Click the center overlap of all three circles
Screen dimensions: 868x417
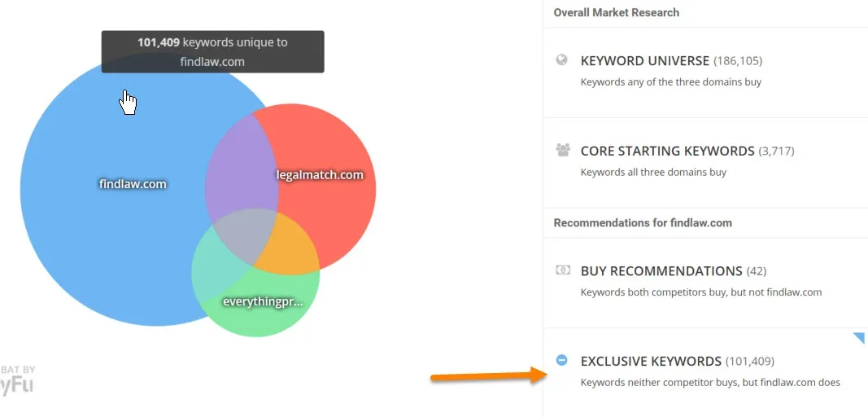tap(248, 236)
